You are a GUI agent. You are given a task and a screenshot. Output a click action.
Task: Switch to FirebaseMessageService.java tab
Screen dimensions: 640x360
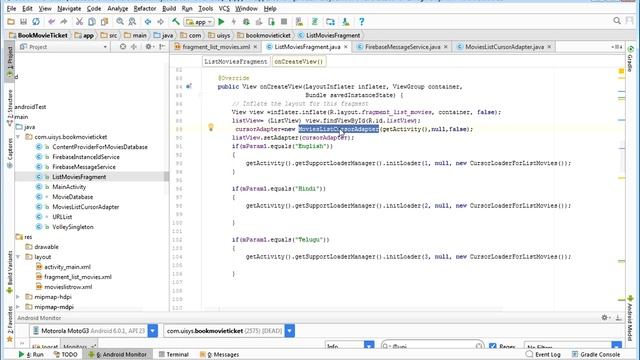pos(402,47)
